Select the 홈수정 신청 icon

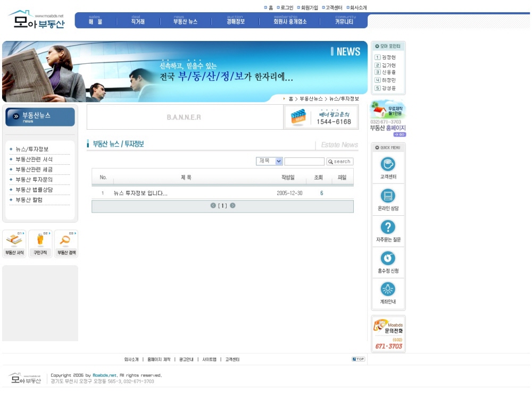click(x=388, y=258)
